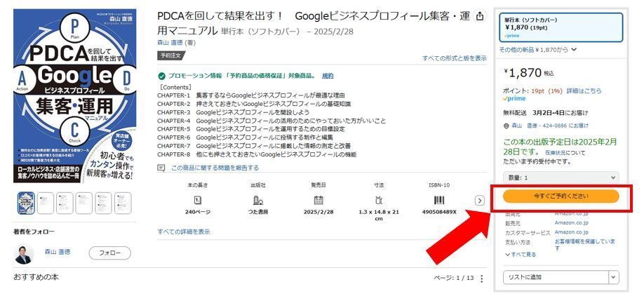Select the fourth preview thumbnail
Screen dimensions: 644x301
click(x=83, y=203)
